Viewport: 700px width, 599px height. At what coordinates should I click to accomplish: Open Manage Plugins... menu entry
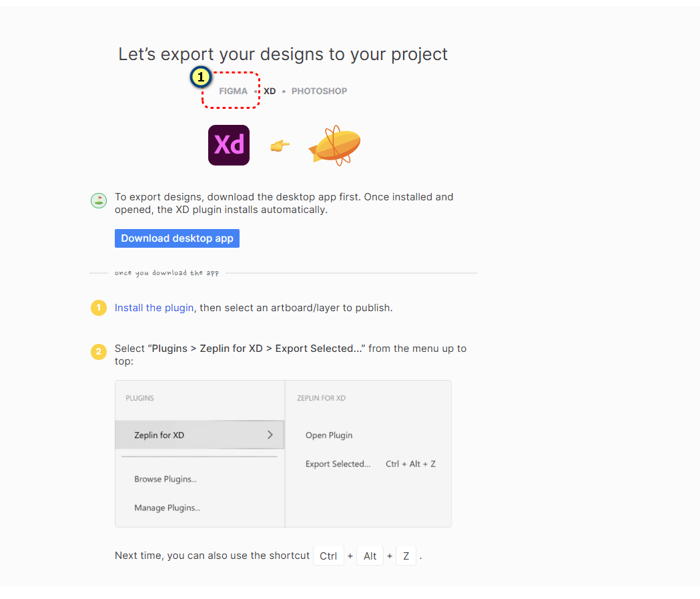click(x=167, y=508)
